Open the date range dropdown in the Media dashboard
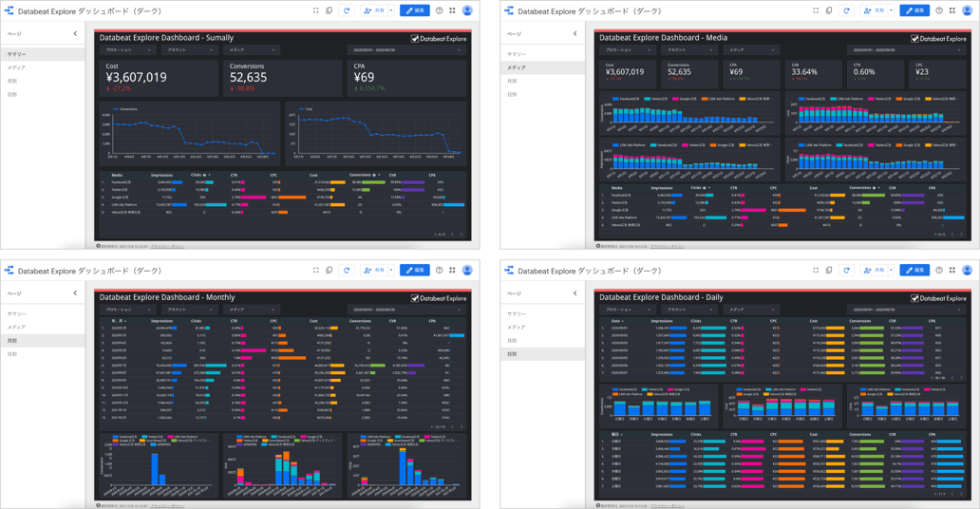 point(906,50)
